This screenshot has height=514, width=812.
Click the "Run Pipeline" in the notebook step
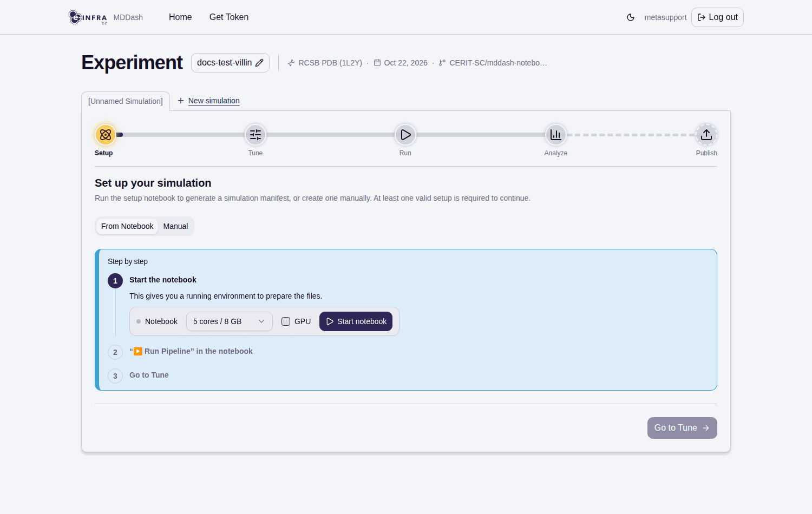191,351
